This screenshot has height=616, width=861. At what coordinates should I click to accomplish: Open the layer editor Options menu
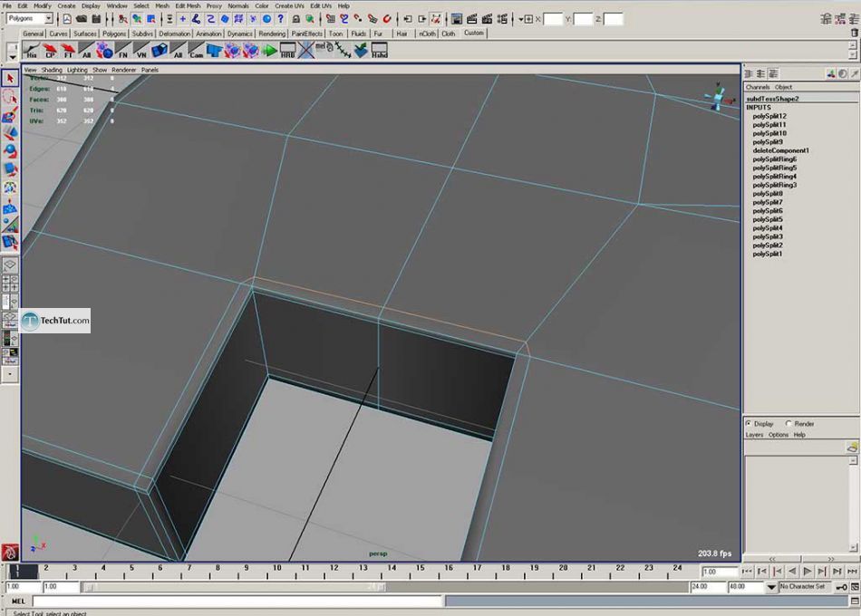tap(779, 434)
